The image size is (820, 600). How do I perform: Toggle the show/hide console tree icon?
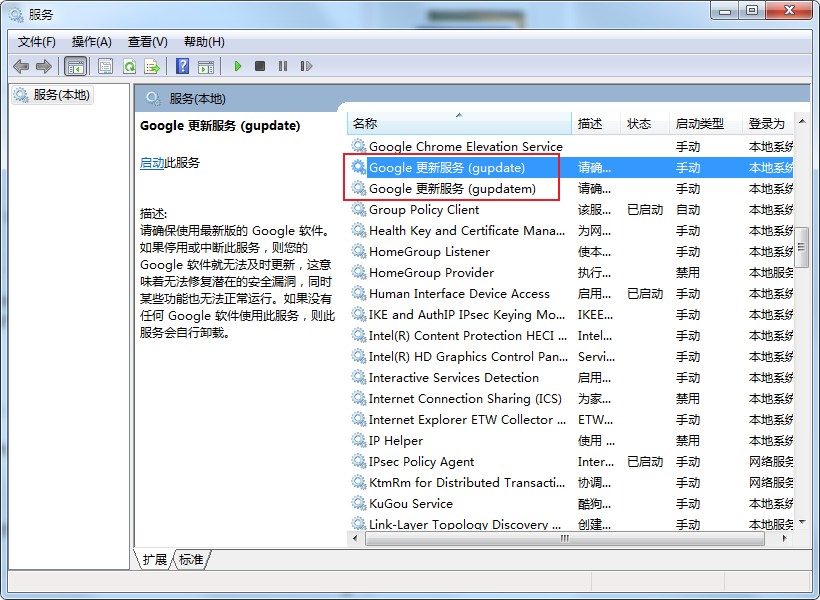pos(75,66)
